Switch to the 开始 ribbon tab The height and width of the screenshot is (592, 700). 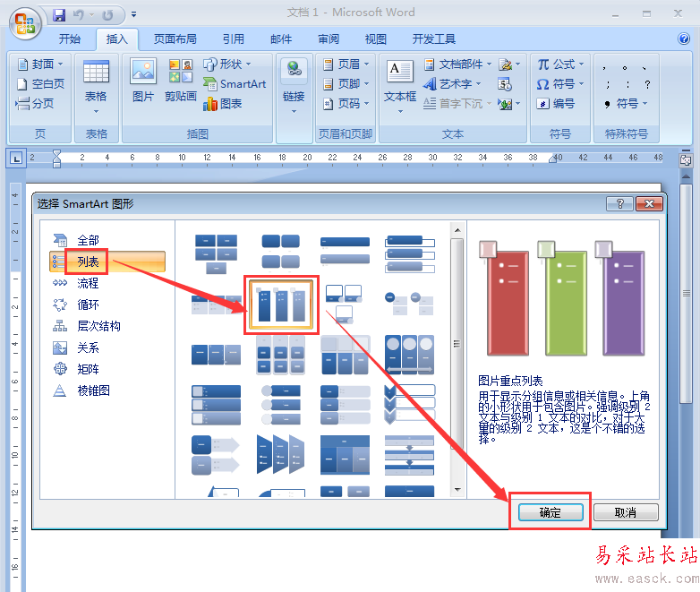coord(70,39)
